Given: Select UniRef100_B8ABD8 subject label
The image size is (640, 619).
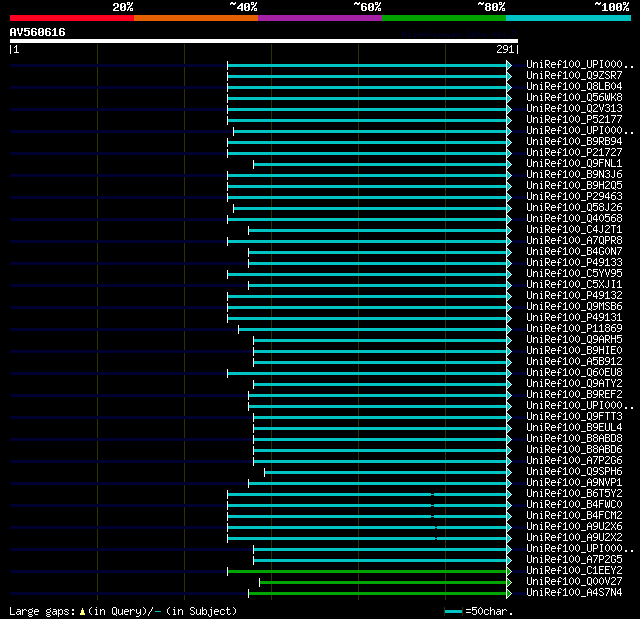Looking at the screenshot, I should pyautogui.click(x=574, y=439).
